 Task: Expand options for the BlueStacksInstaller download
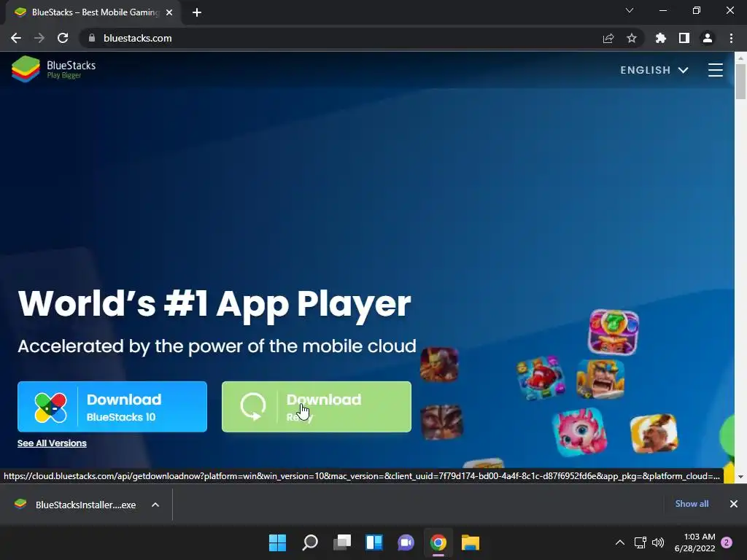[x=155, y=505]
